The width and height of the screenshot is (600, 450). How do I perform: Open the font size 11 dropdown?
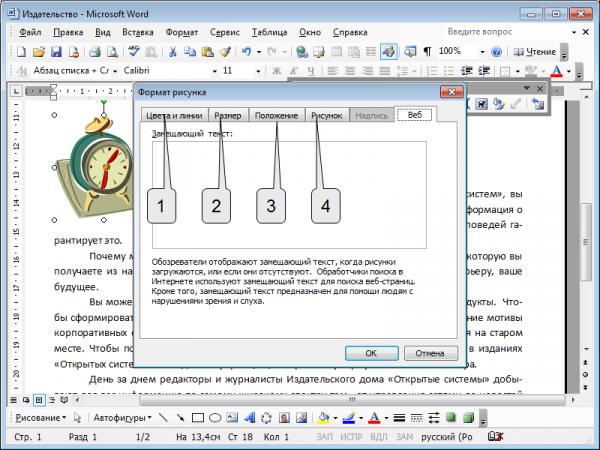258,71
